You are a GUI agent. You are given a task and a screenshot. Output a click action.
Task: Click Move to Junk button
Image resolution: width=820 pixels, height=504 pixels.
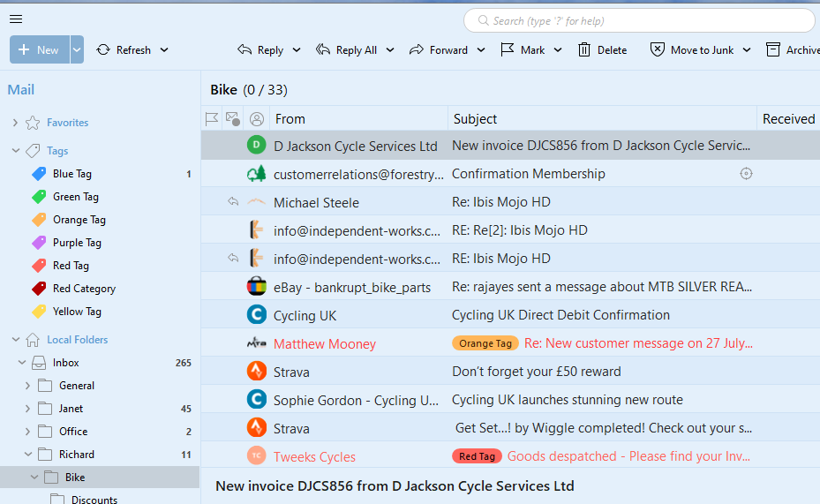692,49
